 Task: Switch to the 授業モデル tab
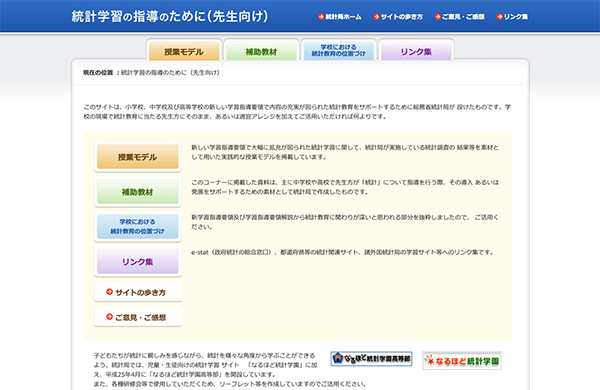[184, 51]
